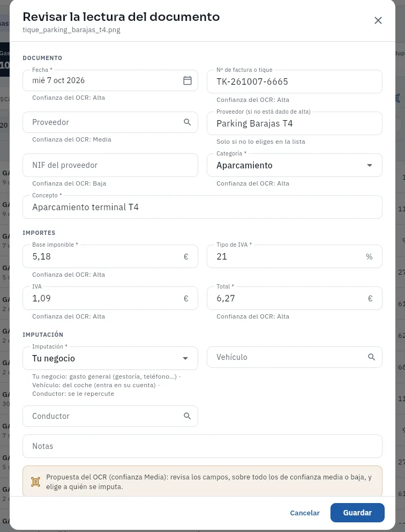Edit the Nº de factura o tique field
Viewport: 405px width, 532px height.
tap(295, 82)
